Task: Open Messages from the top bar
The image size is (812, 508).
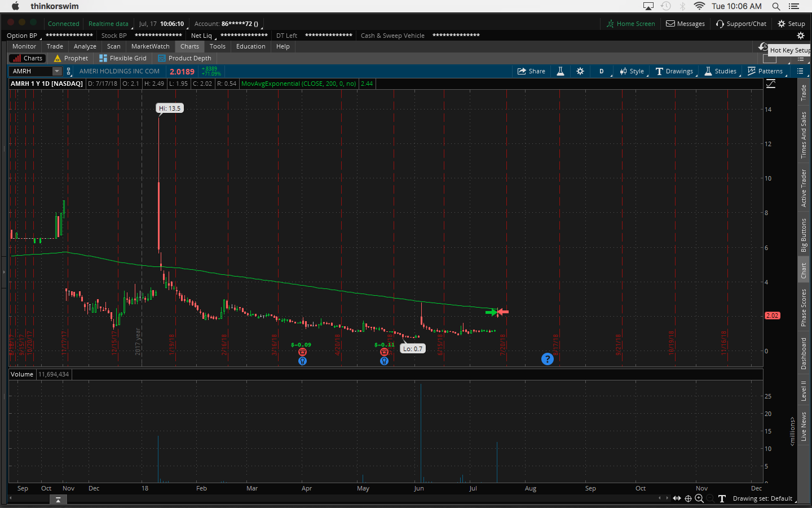Action: click(685, 24)
